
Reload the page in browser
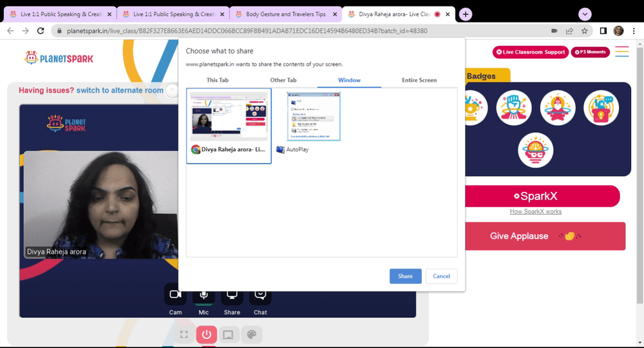tap(40, 31)
